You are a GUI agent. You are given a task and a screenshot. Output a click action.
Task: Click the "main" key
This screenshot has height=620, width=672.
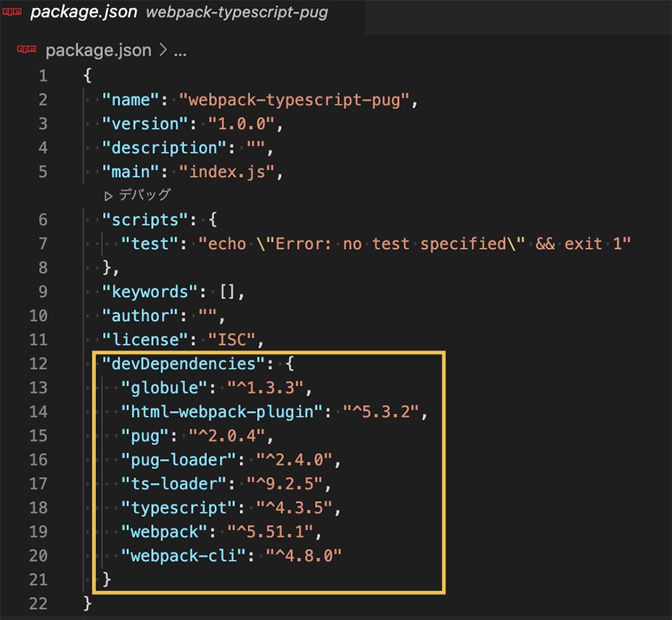click(x=131, y=172)
